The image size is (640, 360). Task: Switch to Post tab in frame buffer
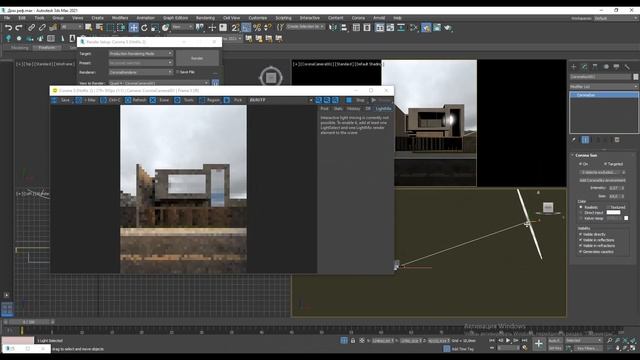tap(324, 109)
